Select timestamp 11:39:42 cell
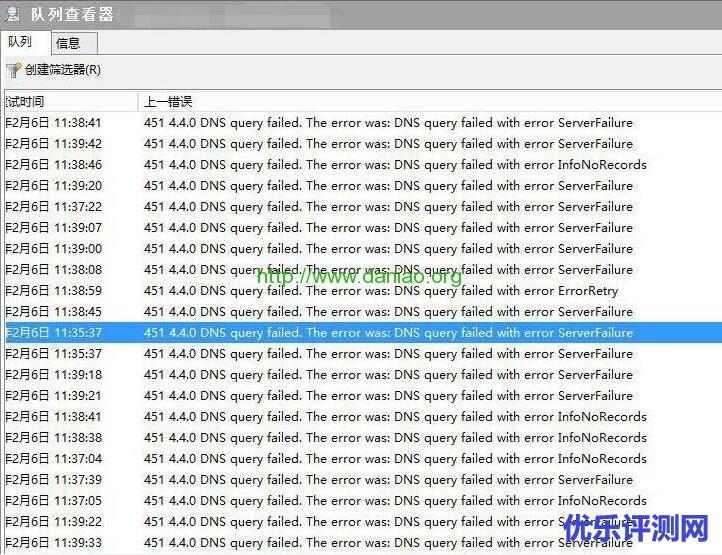This screenshot has width=722, height=555. (53, 144)
